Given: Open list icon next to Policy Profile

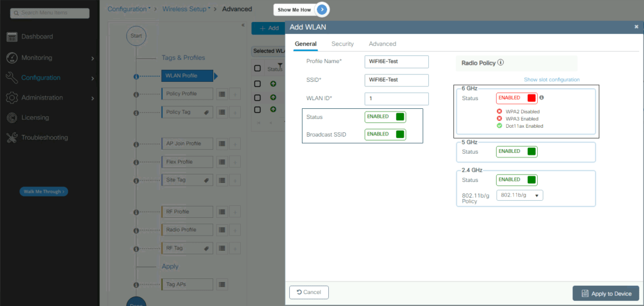Looking at the screenshot, I should tap(222, 94).
